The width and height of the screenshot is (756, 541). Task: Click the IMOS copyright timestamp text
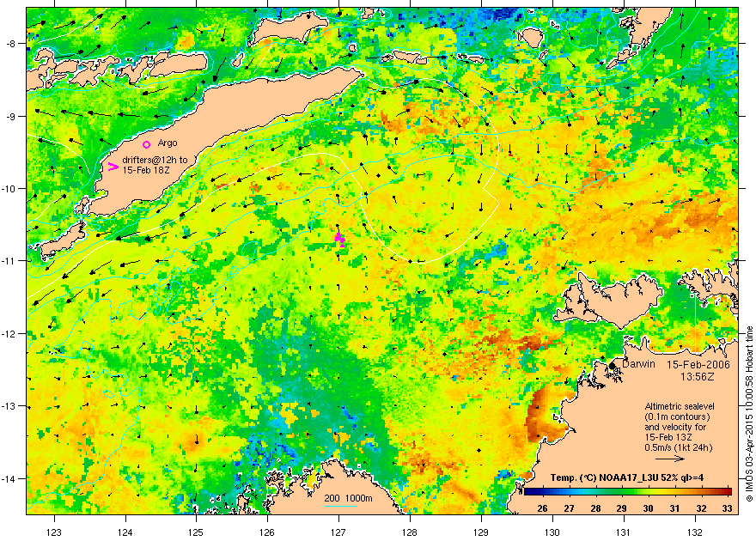click(x=749, y=414)
